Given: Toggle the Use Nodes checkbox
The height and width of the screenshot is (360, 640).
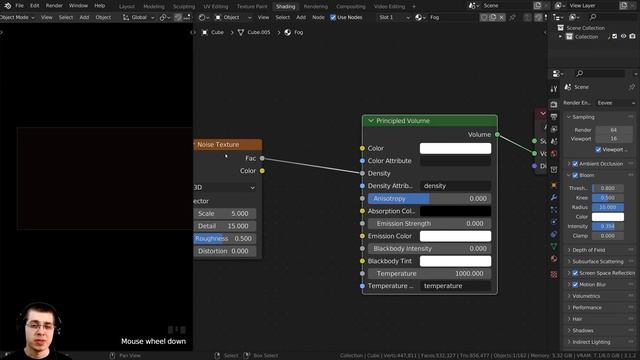Looking at the screenshot, I should click(333, 18).
